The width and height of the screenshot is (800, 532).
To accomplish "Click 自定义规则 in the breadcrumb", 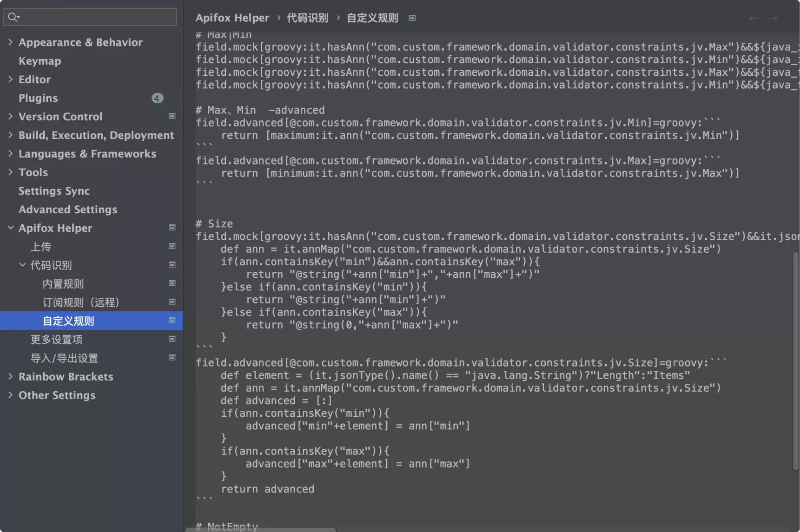I will click(372, 18).
